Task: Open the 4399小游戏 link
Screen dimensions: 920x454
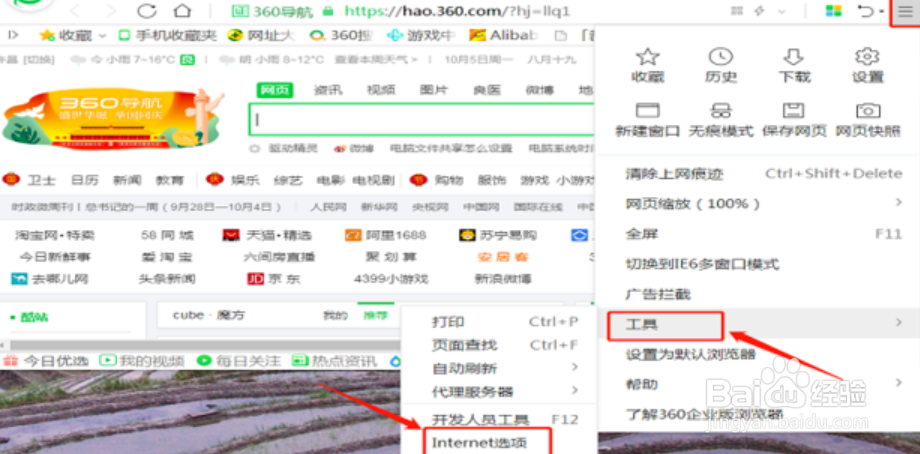Action: (391, 279)
